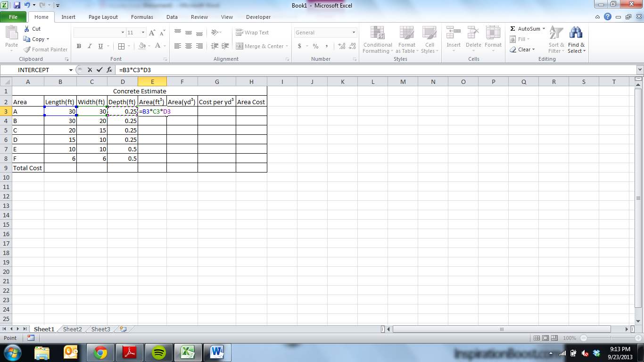644x362 pixels.
Task: Click the Percent Style icon
Action: 314,46
